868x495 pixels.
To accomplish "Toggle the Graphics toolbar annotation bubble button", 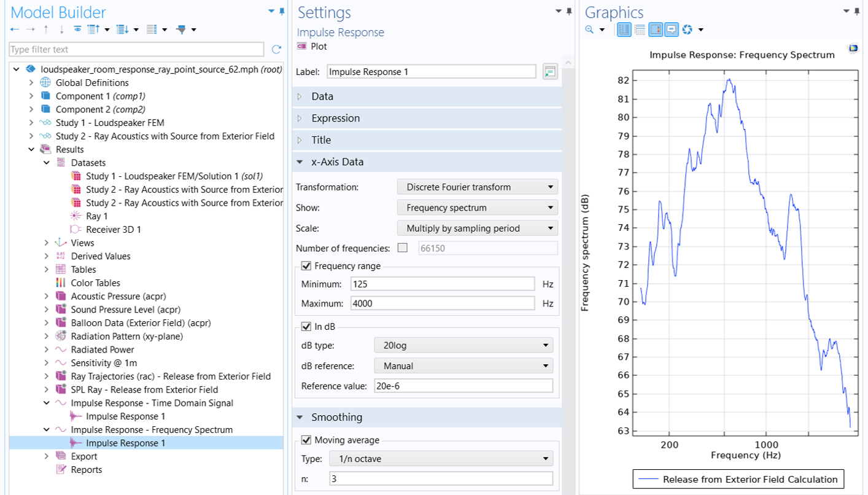I will (671, 29).
